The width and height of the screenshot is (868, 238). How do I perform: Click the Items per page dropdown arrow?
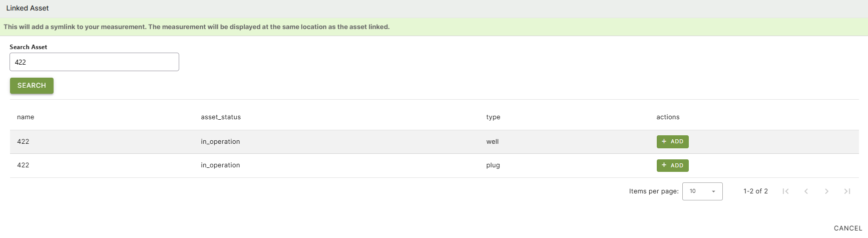coord(713,191)
